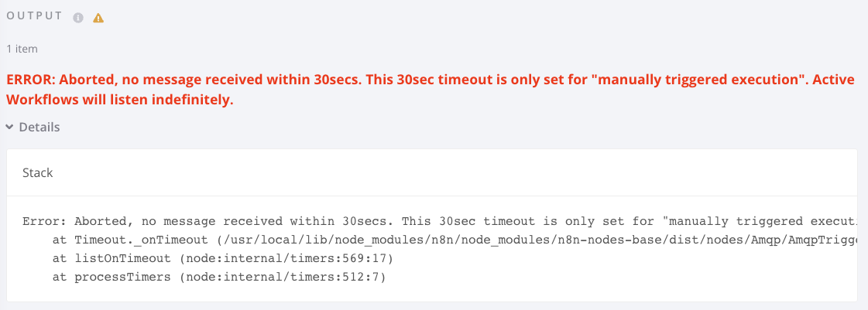Click the Stack heading in details box
The height and width of the screenshot is (310, 868).
(x=37, y=172)
